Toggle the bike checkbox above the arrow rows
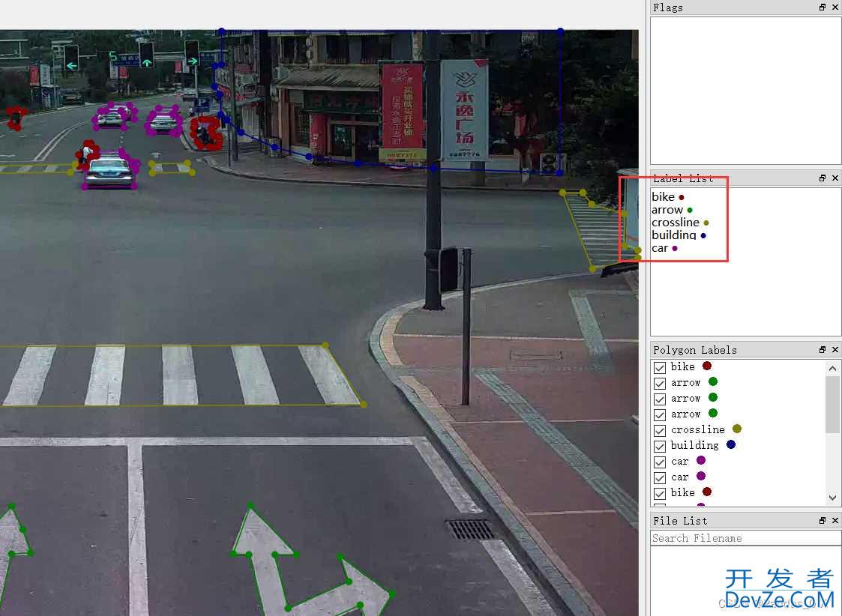 click(x=659, y=367)
